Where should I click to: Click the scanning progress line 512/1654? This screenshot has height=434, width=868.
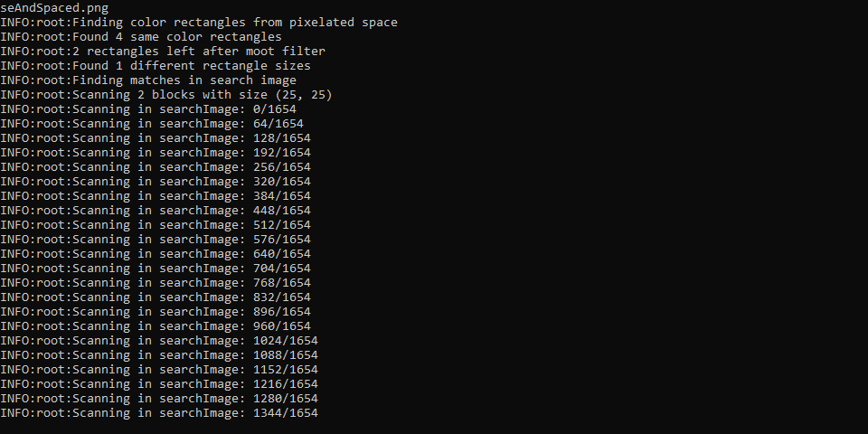156,225
